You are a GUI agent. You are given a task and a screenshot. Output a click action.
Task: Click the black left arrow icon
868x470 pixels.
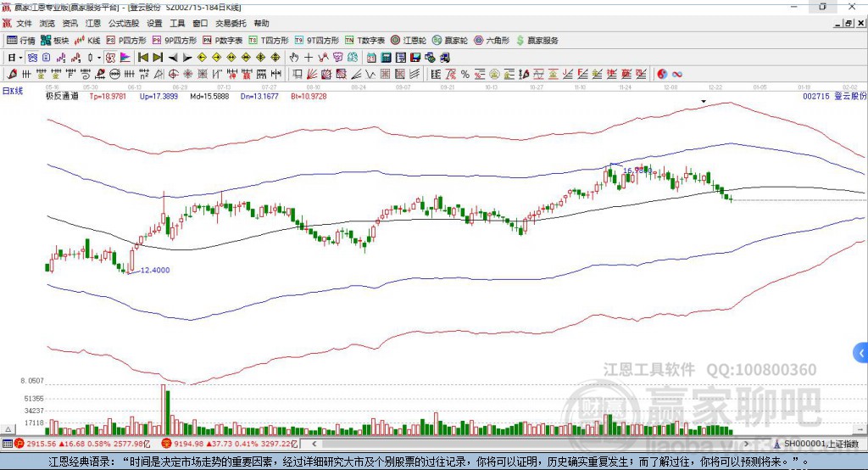(173, 58)
